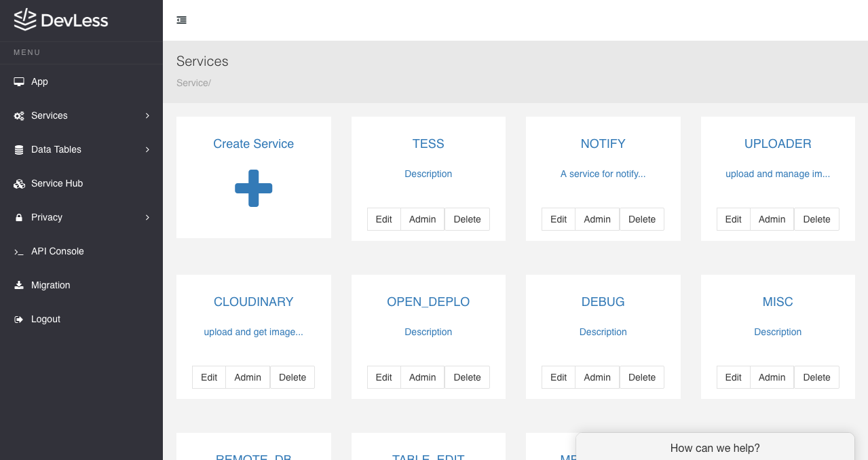This screenshot has width=868, height=460.
Task: Click the big plus icon to create service
Action: (254, 188)
